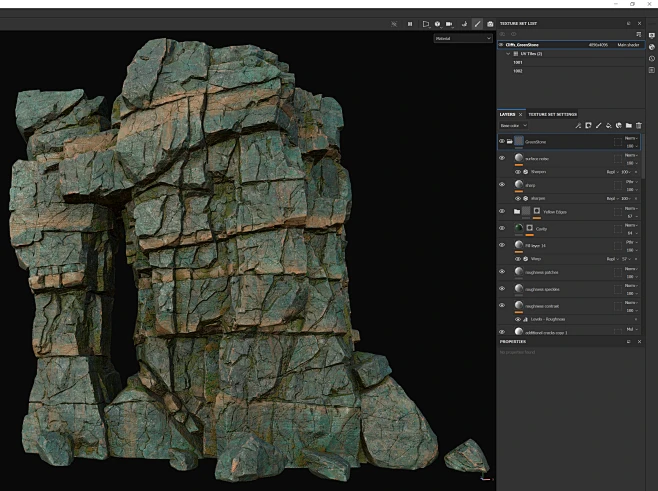Click the pause rendering icon in viewport toolbar
Image resolution: width=658 pixels, height=491 pixels.
409,23
